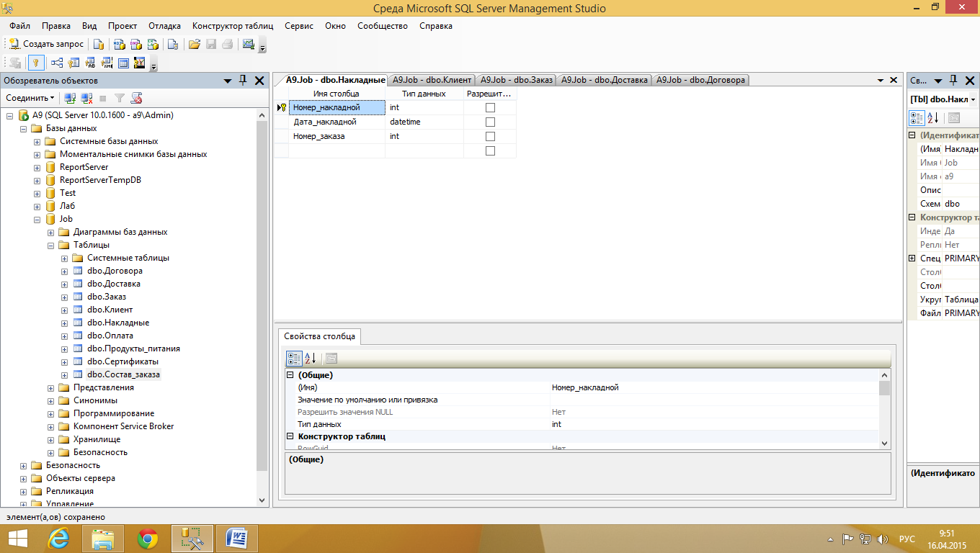Click the Analysis Services MDX query icon
980x553 pixels.
coord(119,44)
